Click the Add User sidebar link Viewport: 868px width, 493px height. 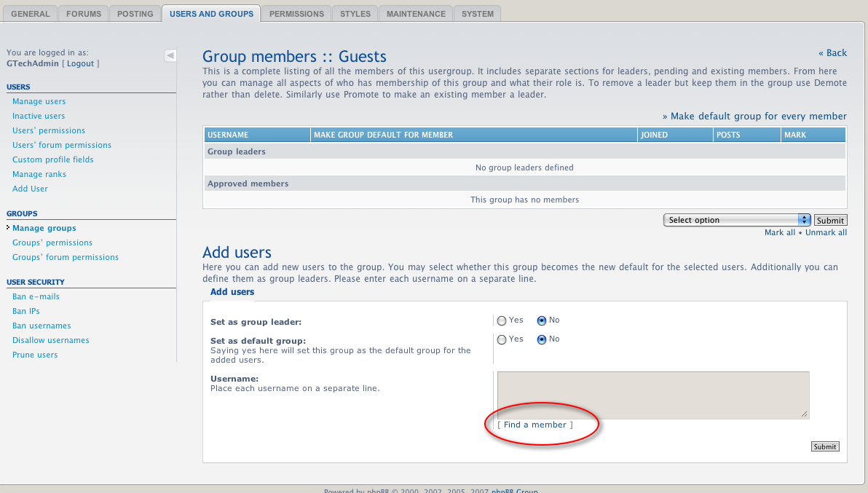coord(31,189)
